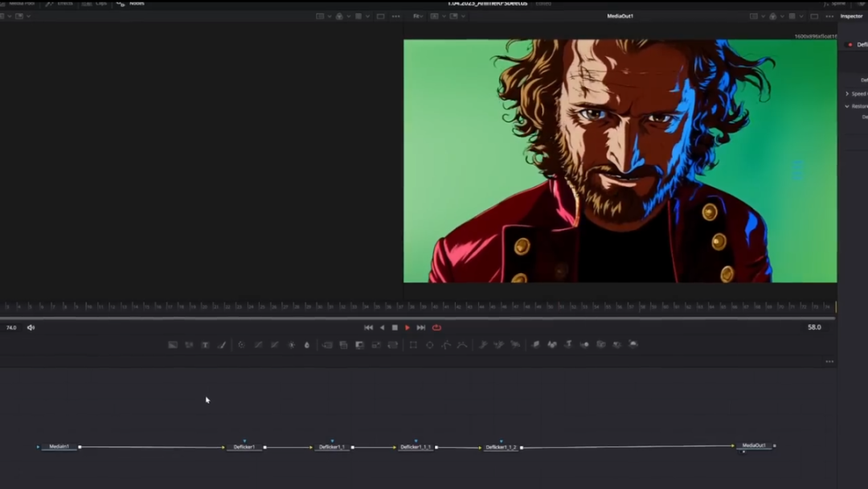The height and width of the screenshot is (489, 868).
Task: Toggle loop playback button
Action: [x=436, y=327]
